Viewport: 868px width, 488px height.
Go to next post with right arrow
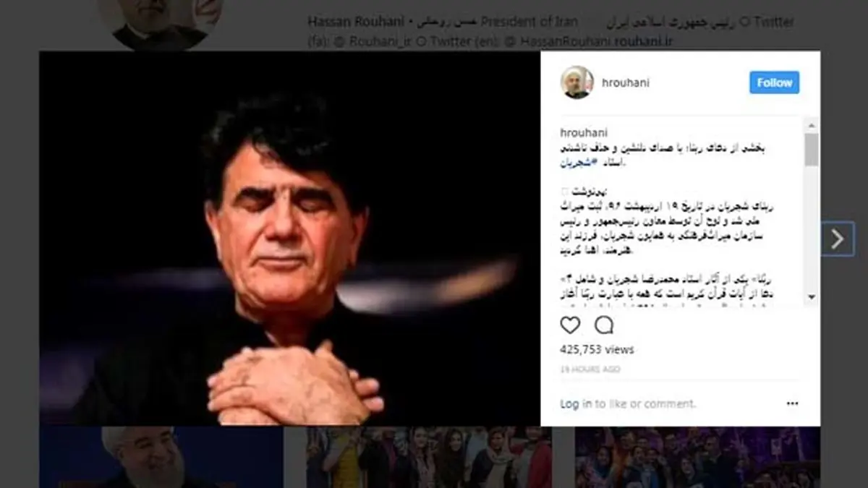[x=838, y=239]
